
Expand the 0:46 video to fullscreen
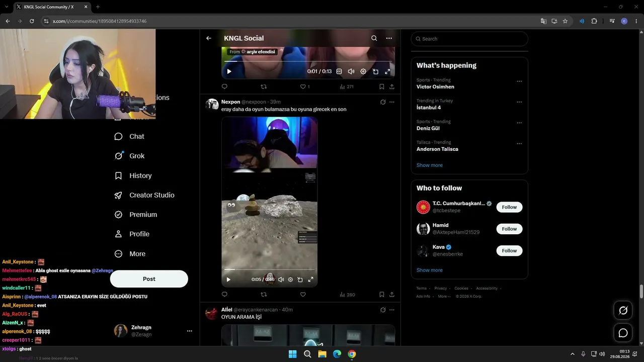point(310,280)
